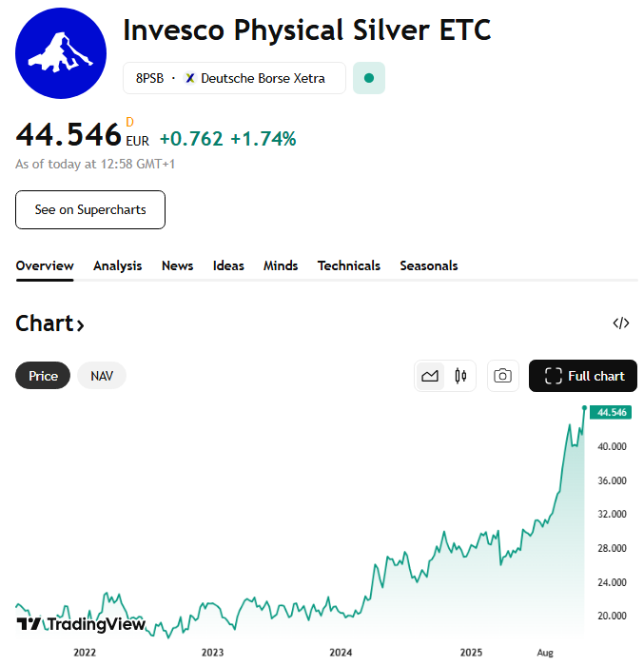Click the TradingView logo on chart
644x666 pixels.
coord(82,624)
